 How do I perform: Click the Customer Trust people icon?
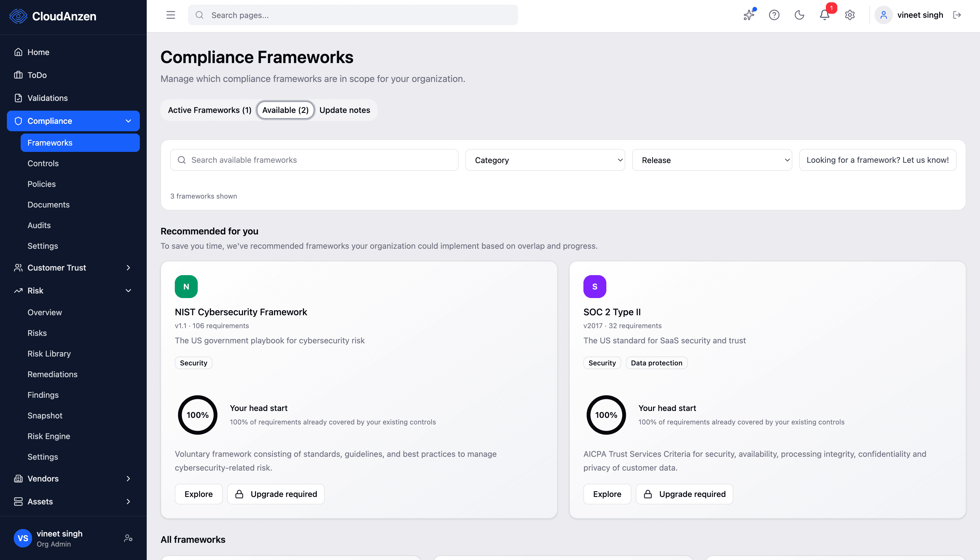click(x=18, y=268)
